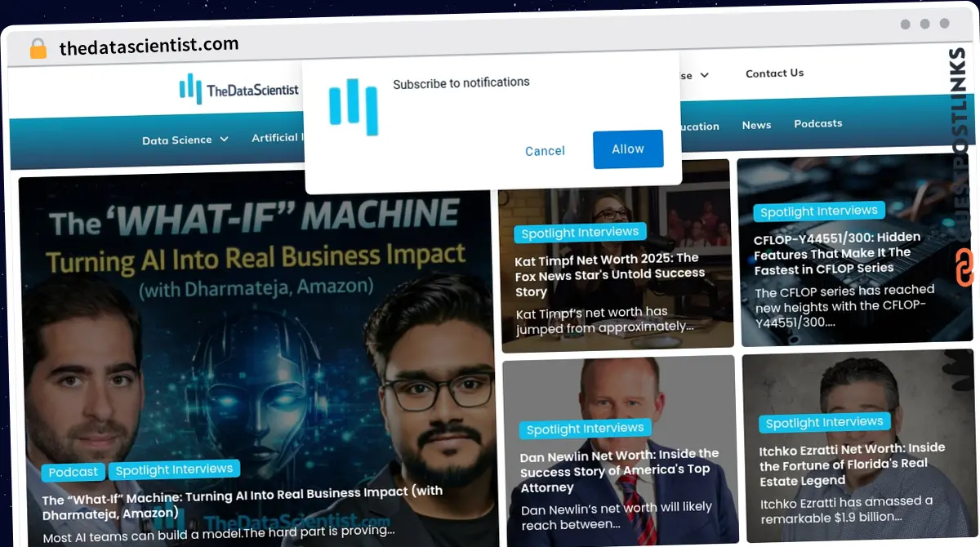Screen dimensions: 980x547
Task: Click the padlock icon in address bar
Action: [x=38, y=48]
